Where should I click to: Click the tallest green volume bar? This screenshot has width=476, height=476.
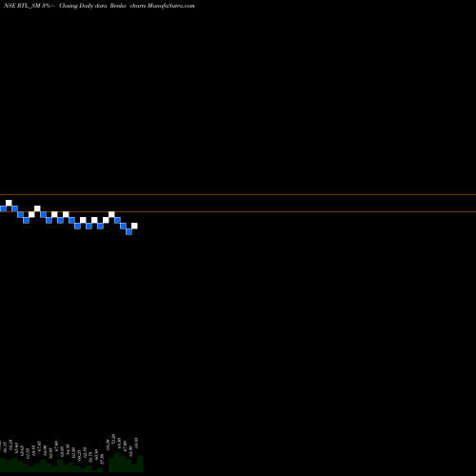point(117,463)
